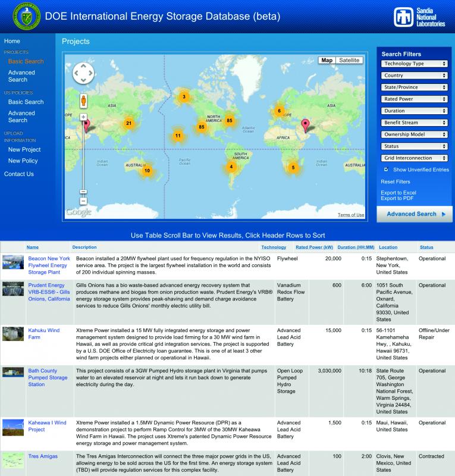This screenshot has height=476, width=455.
Task: Select Projects Basic Search in sidebar
Action: pyautogui.click(x=26, y=62)
